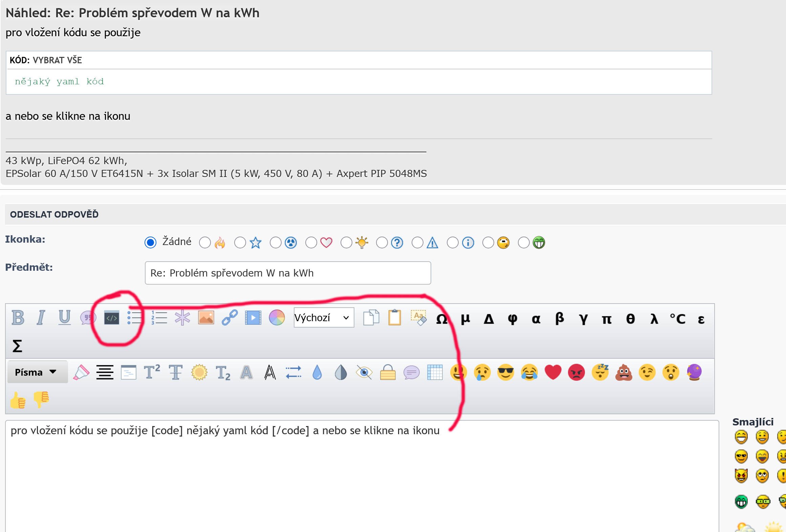Screen dimensions: 786x532
Task: Click the insert link chain icon
Action: [x=230, y=318]
